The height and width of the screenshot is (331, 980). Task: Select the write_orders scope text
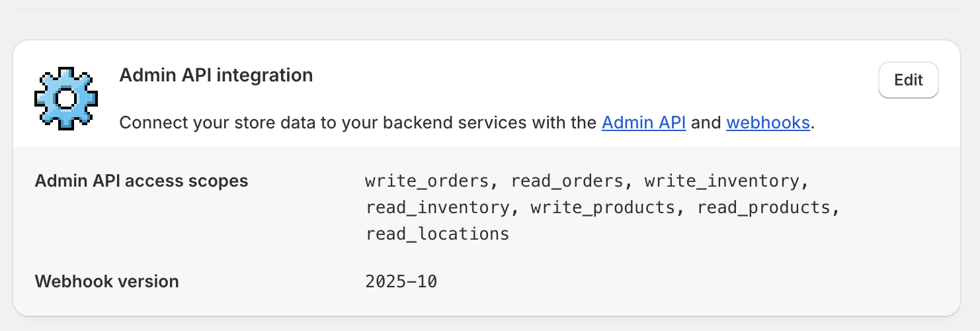point(427,181)
